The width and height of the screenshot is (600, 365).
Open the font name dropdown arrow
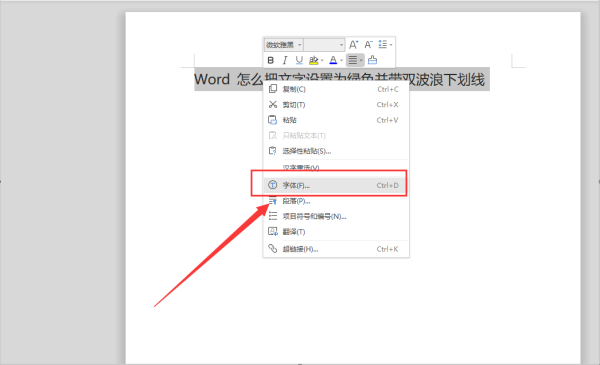coord(300,45)
